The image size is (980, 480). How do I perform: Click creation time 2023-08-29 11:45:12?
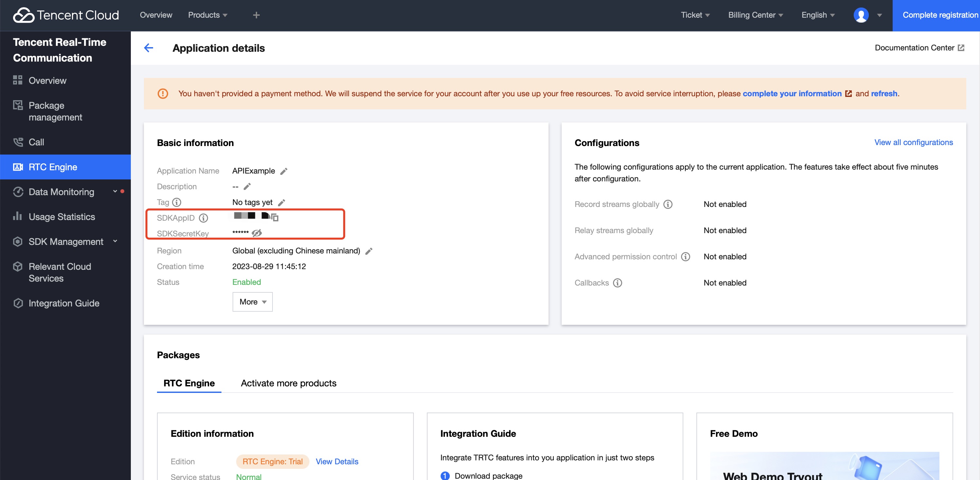tap(269, 266)
